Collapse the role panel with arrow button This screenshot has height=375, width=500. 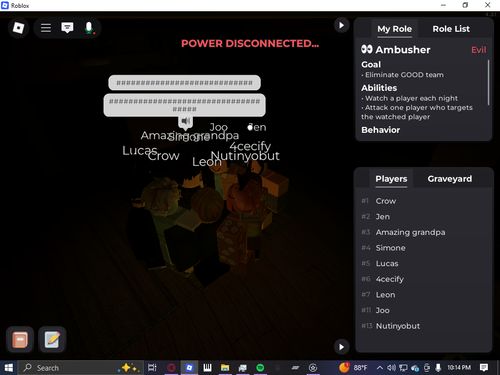pyautogui.click(x=341, y=25)
